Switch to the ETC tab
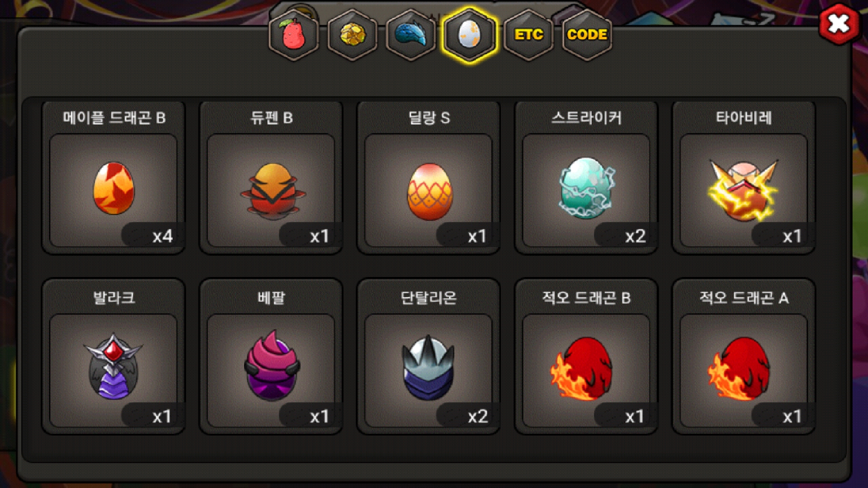868x488 pixels. coord(528,35)
